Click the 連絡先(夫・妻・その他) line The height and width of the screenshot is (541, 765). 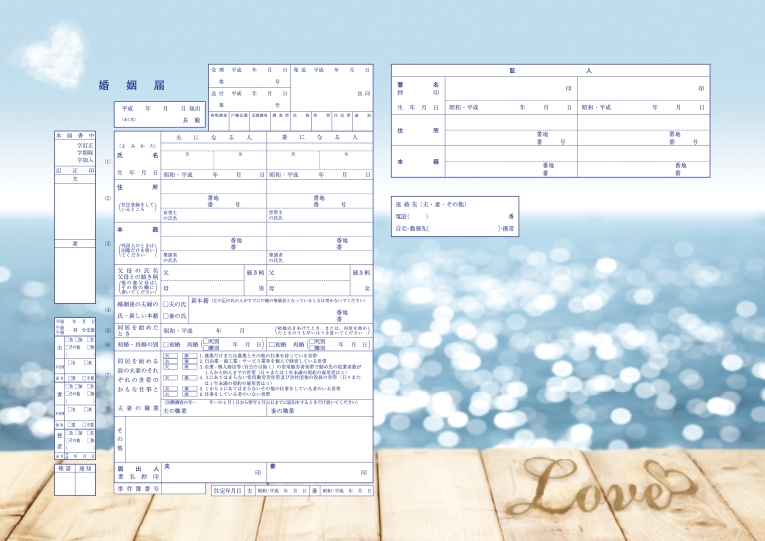point(431,204)
